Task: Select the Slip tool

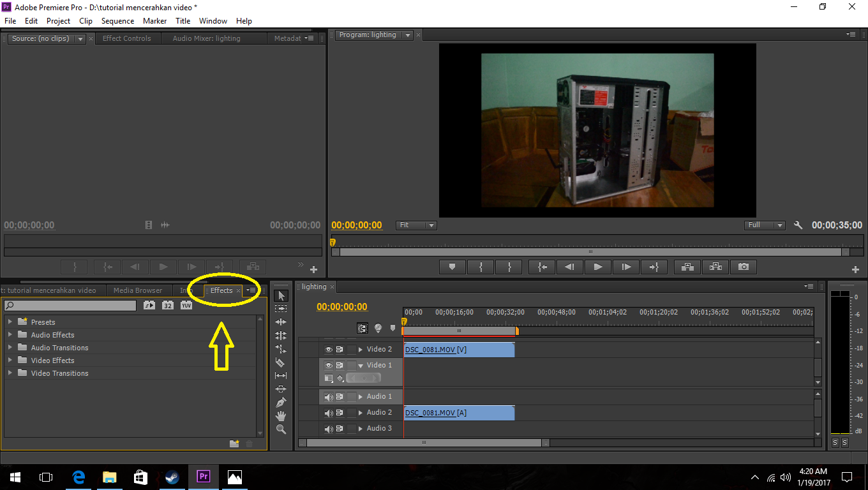Action: click(281, 376)
